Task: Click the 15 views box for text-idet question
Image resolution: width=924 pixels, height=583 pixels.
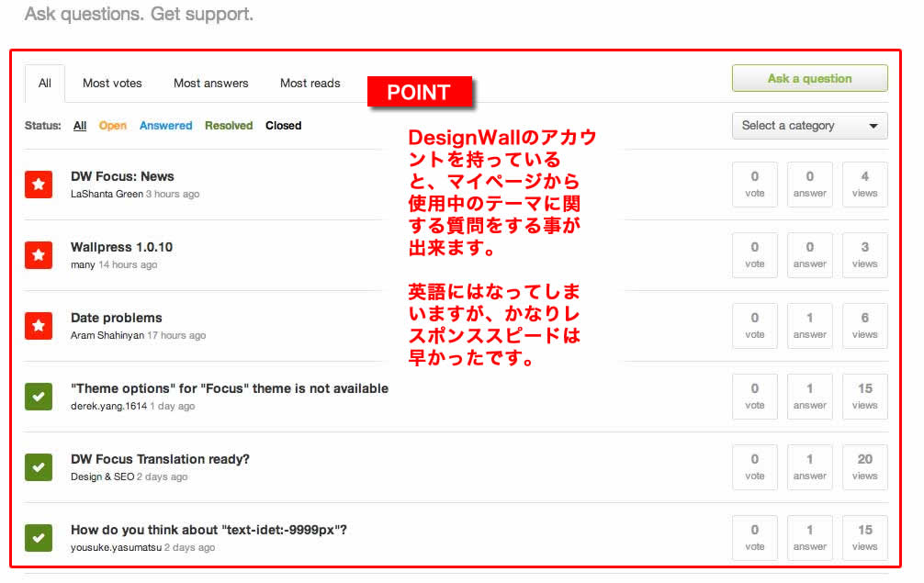Action: tap(865, 538)
